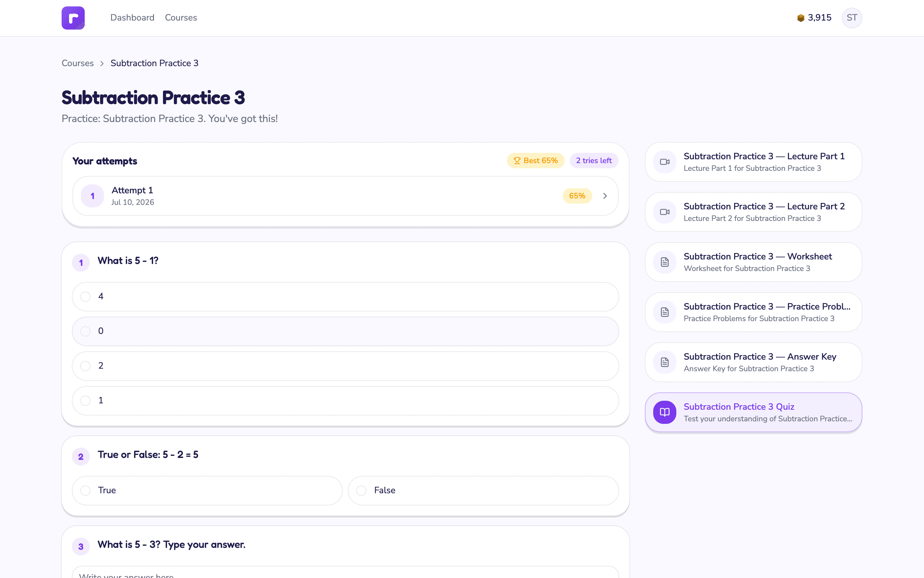Click the book icon for Subtraction Practice 3 Quiz
Screen dimensions: 924x578
click(664, 412)
